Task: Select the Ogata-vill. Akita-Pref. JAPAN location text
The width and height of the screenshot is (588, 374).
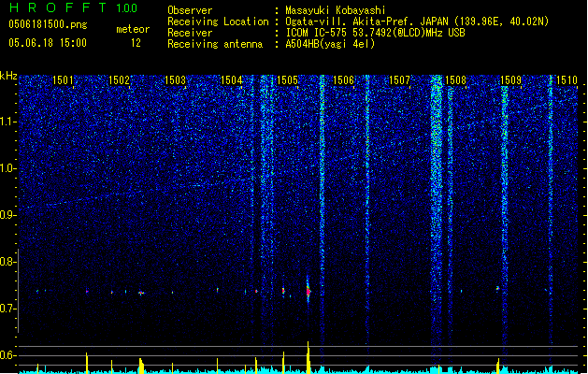Action: [x=417, y=22]
